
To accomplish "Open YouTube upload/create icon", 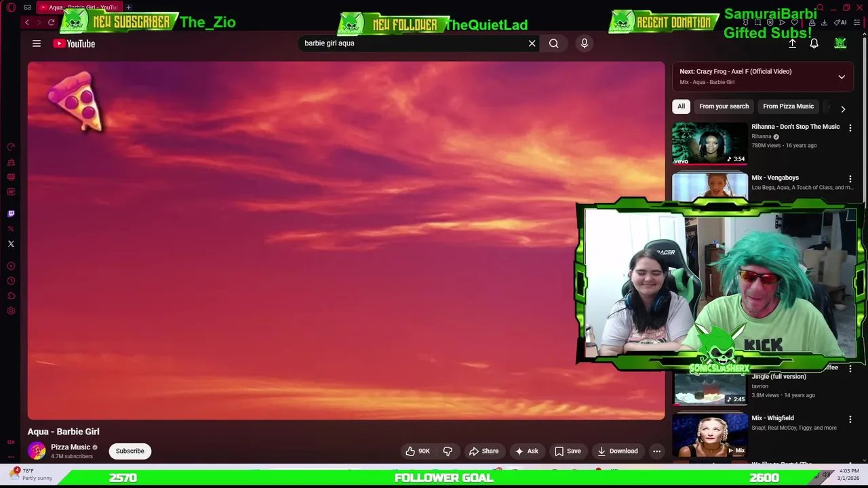I will pyautogui.click(x=792, y=43).
